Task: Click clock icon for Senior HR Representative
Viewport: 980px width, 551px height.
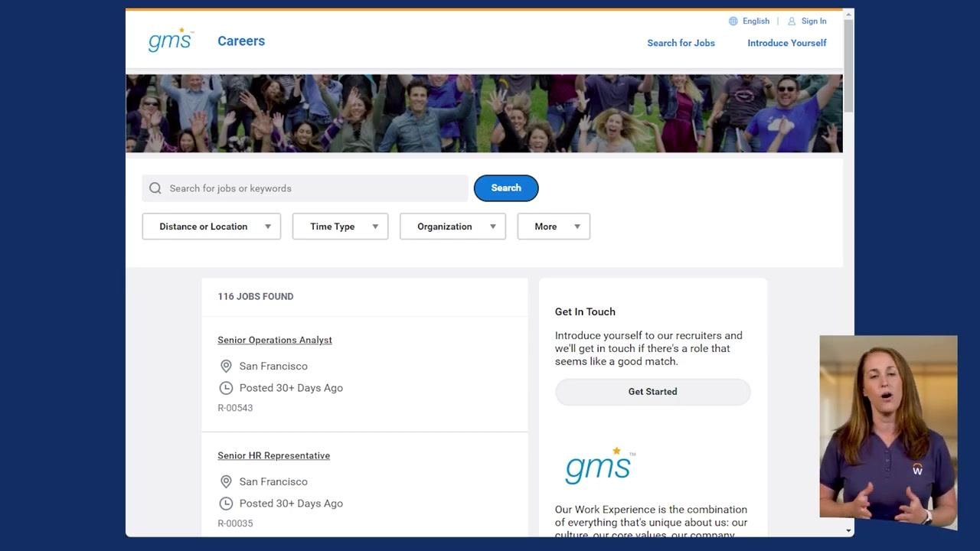Action: click(226, 504)
